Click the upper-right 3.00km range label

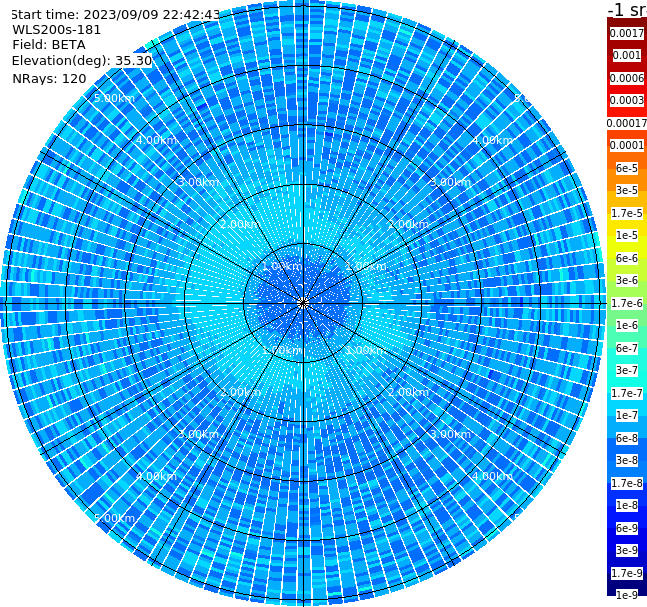pyautogui.click(x=450, y=182)
